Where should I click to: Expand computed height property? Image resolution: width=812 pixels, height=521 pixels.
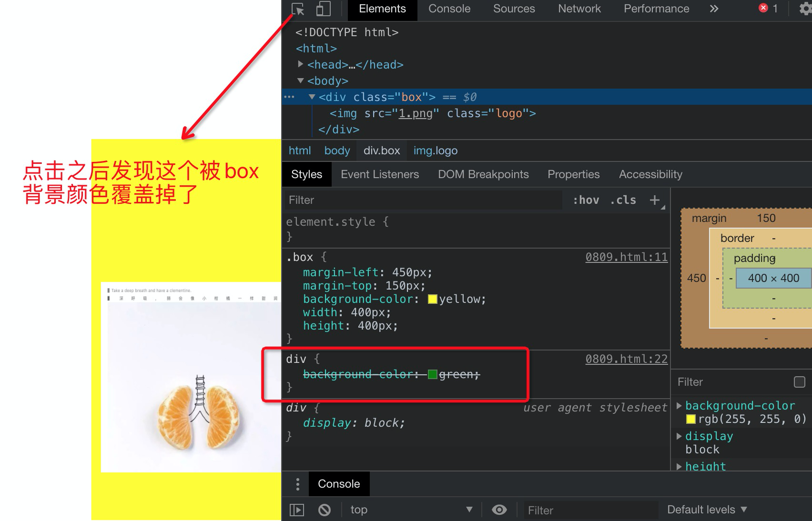pos(679,467)
